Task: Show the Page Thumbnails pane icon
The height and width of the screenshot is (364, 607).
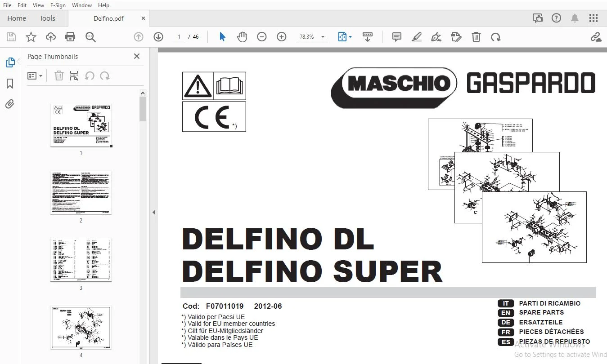Action: pyautogui.click(x=10, y=63)
